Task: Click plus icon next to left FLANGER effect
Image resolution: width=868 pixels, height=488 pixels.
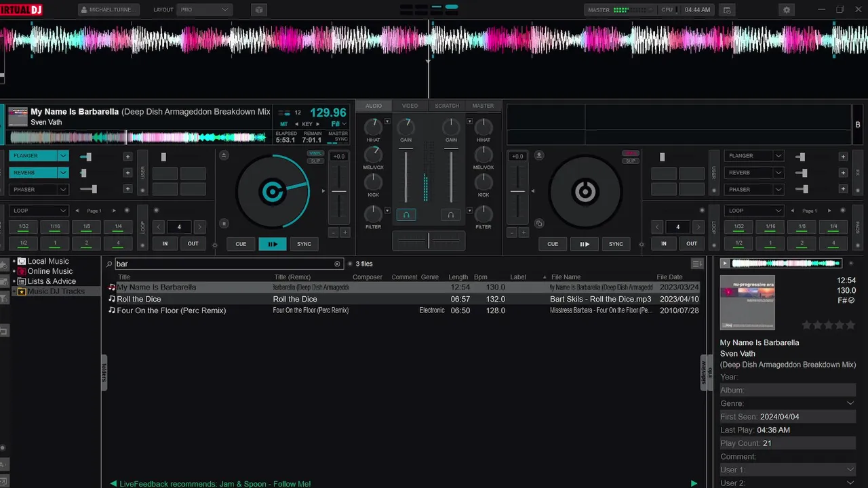Action: pos(127,157)
